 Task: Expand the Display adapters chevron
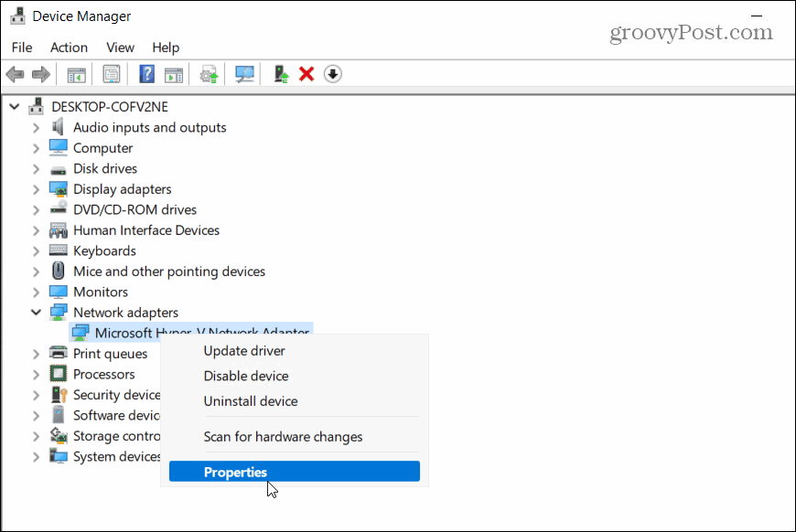[x=36, y=190]
